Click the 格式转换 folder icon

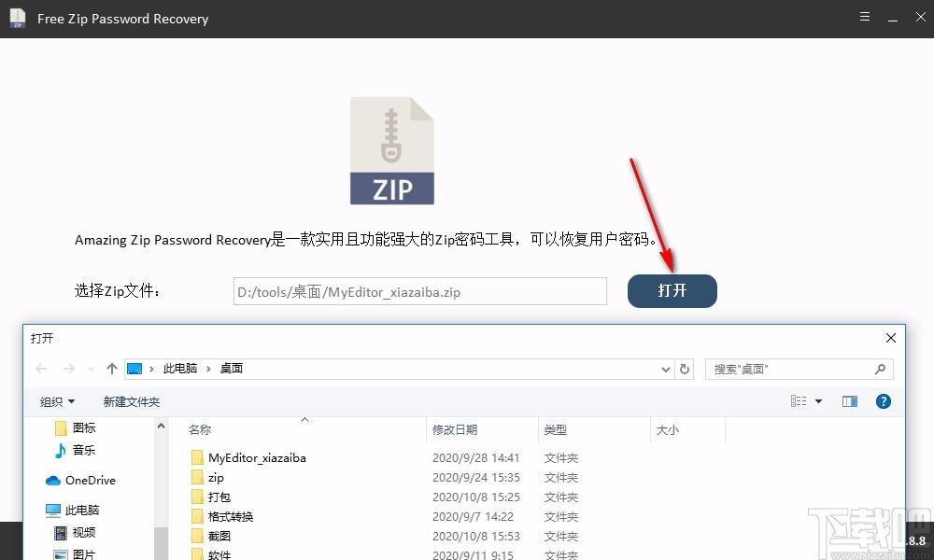tap(197, 516)
